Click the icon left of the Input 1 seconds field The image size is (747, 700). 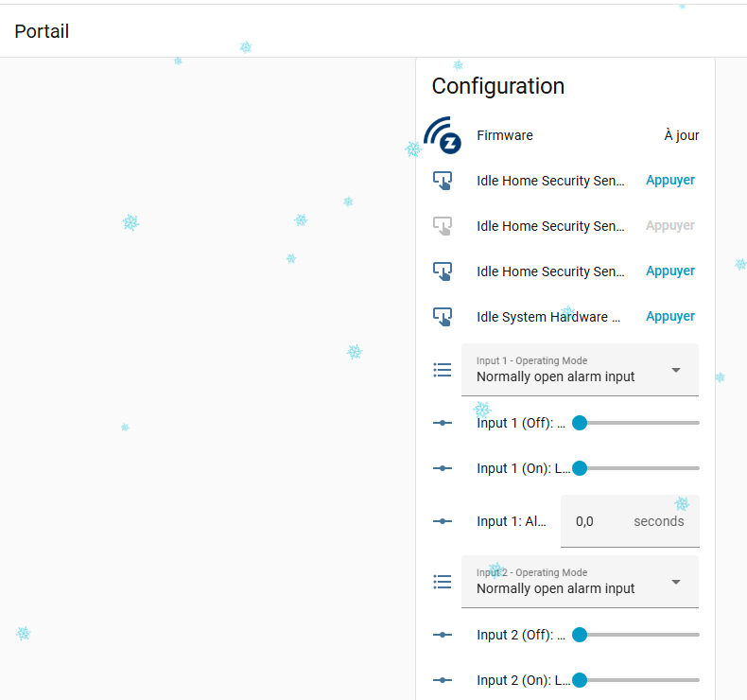tap(442, 521)
